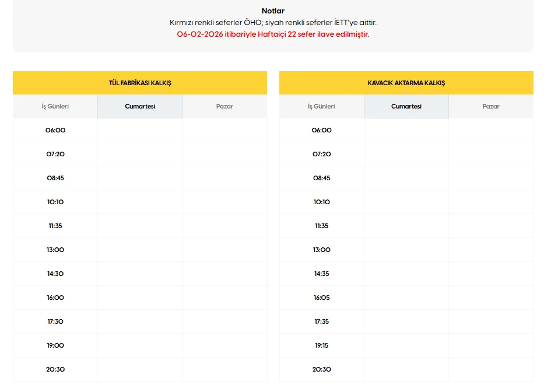This screenshot has width=558, height=392.
Task: Click the Tül Fabrikası Kalkış yellow header
Action: point(140,83)
